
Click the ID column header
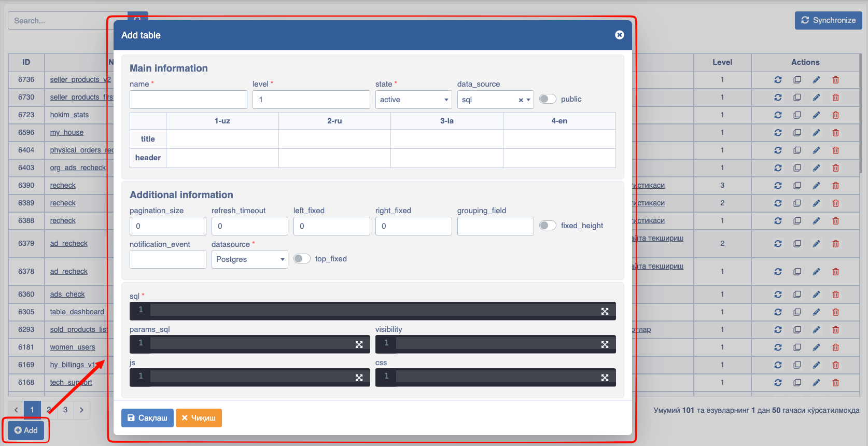pos(26,62)
